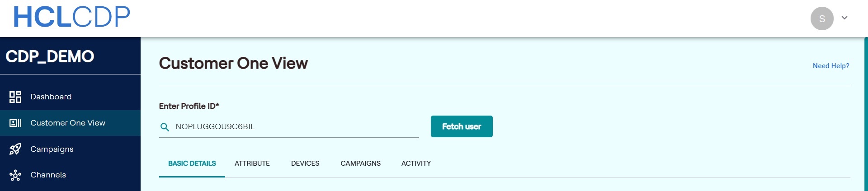Select the Campaigns tab
This screenshot has height=191, width=868.
click(360, 163)
